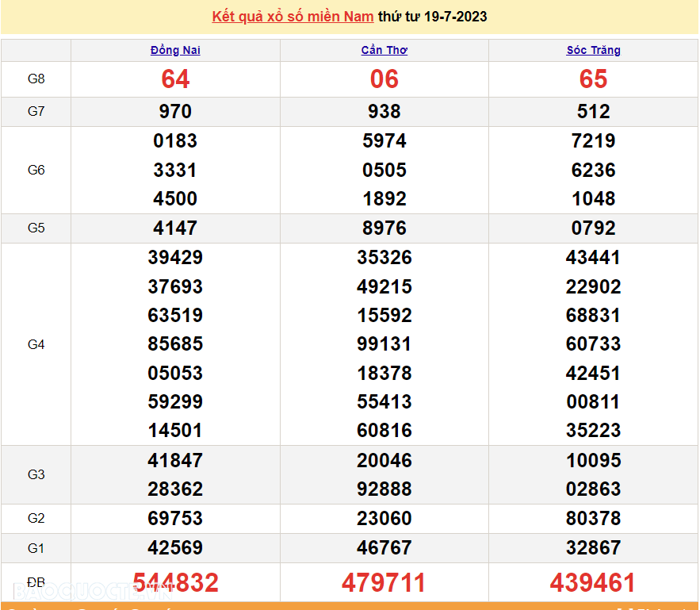Open the Sóc Trăng province link
700x610 pixels.
coord(593,50)
